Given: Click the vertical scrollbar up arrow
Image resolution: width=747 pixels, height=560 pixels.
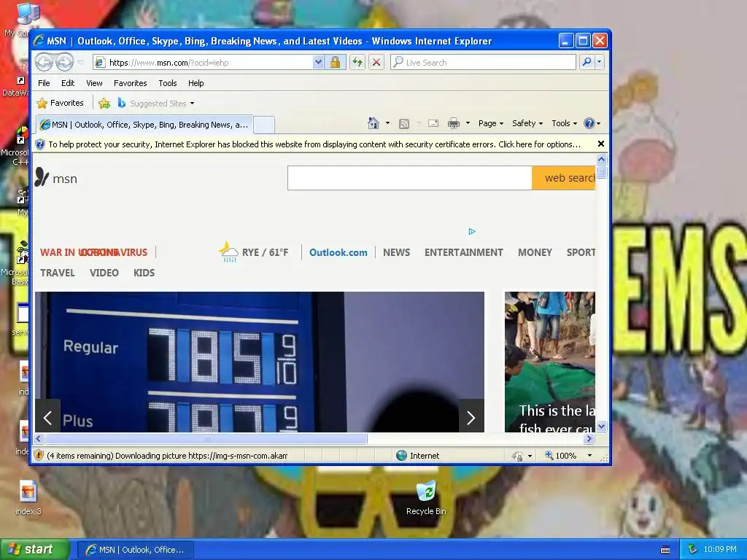Looking at the screenshot, I should click(601, 160).
